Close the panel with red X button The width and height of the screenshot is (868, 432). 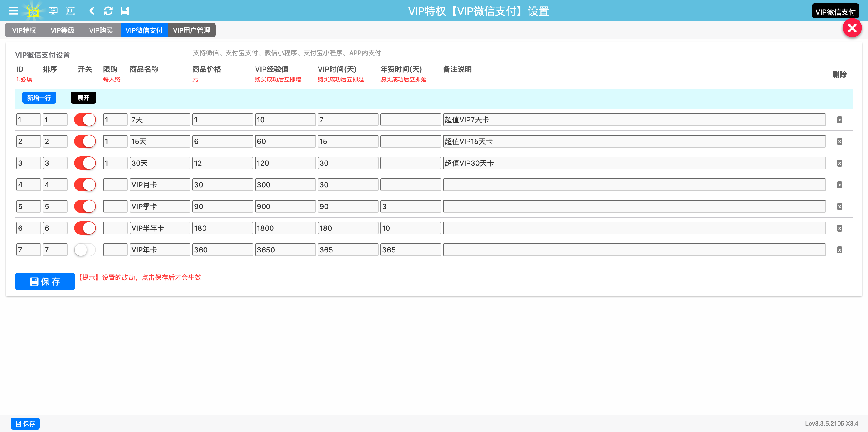tap(852, 28)
